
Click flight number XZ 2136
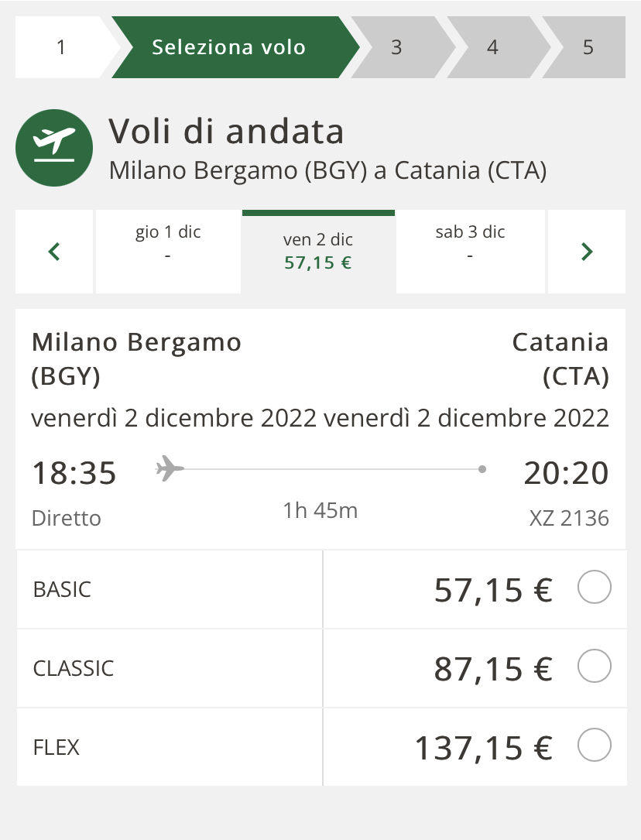point(569,518)
